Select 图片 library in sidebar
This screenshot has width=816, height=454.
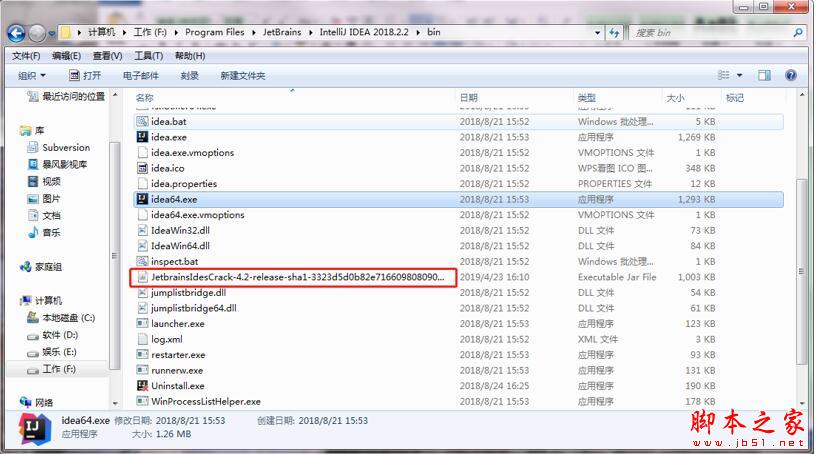(44, 198)
